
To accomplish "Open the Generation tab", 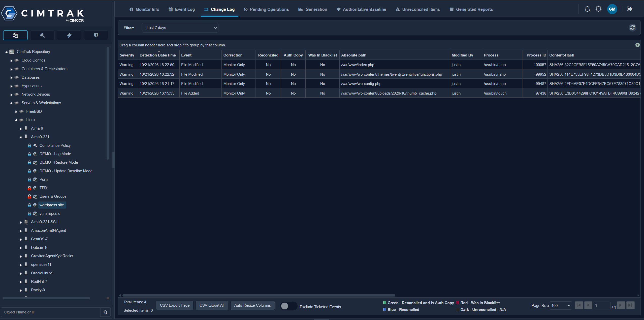I will (313, 9).
